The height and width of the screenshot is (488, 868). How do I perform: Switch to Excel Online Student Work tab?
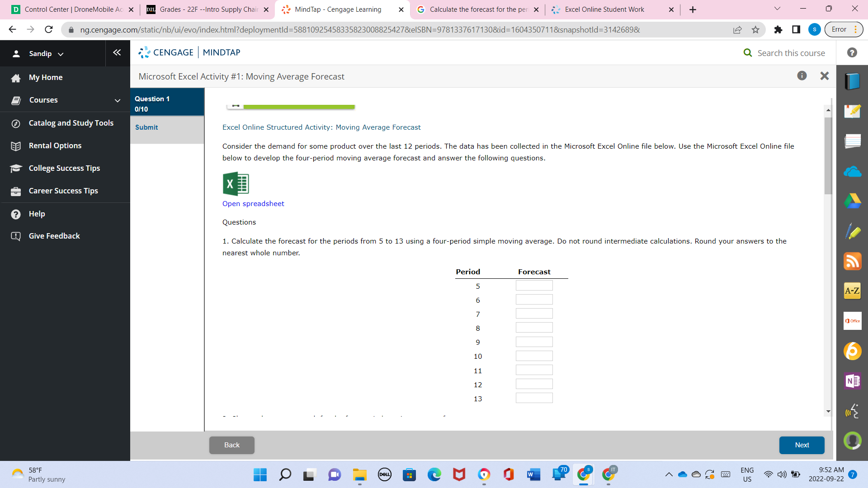[604, 9]
